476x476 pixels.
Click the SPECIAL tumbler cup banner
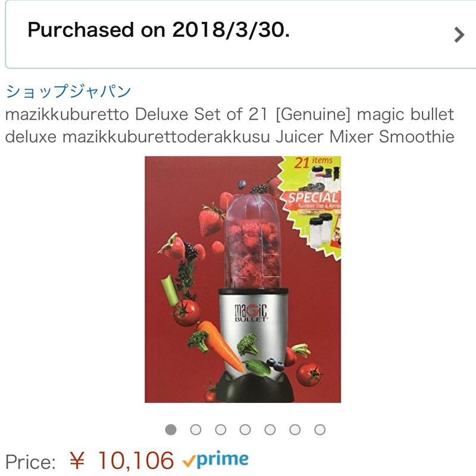[313, 201]
